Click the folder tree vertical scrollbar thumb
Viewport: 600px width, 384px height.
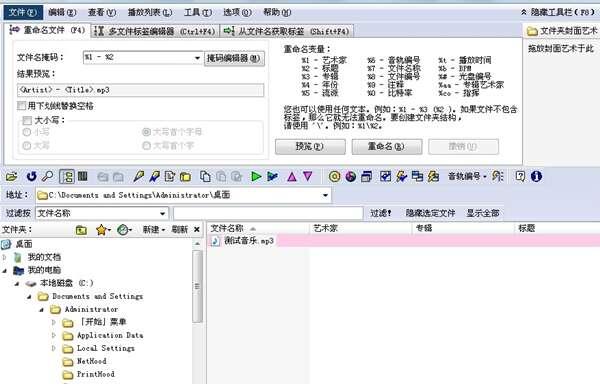[197, 286]
